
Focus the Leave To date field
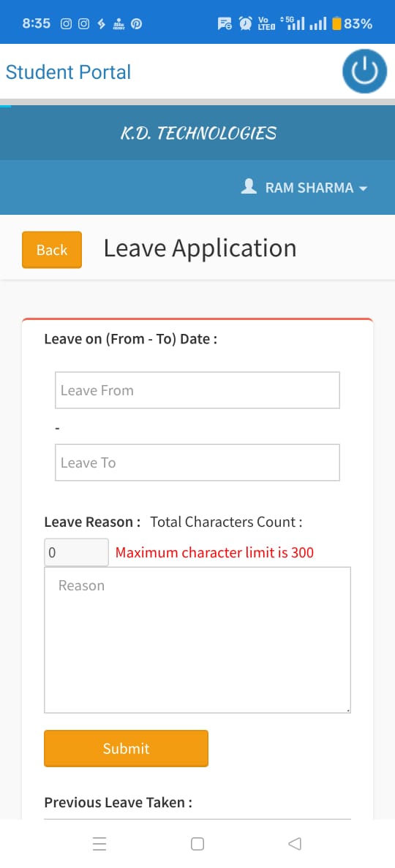[197, 462]
